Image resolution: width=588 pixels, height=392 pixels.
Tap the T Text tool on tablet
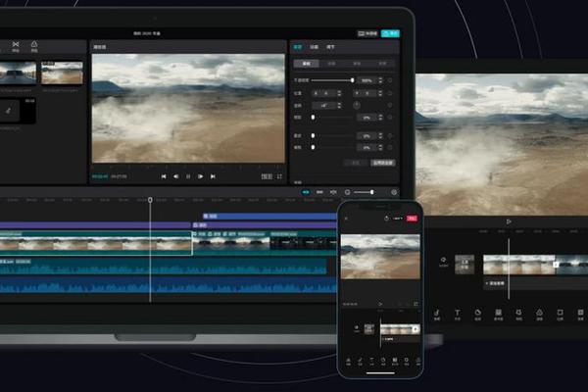click(x=458, y=315)
